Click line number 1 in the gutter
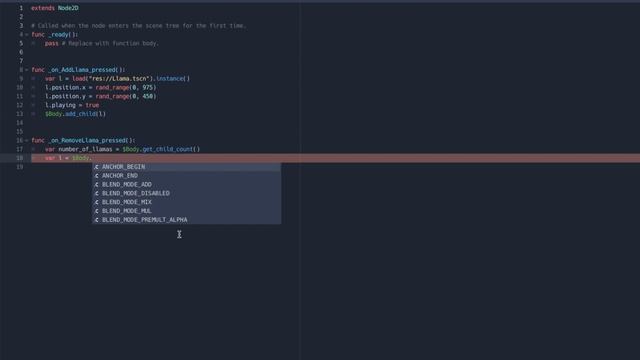 21,8
